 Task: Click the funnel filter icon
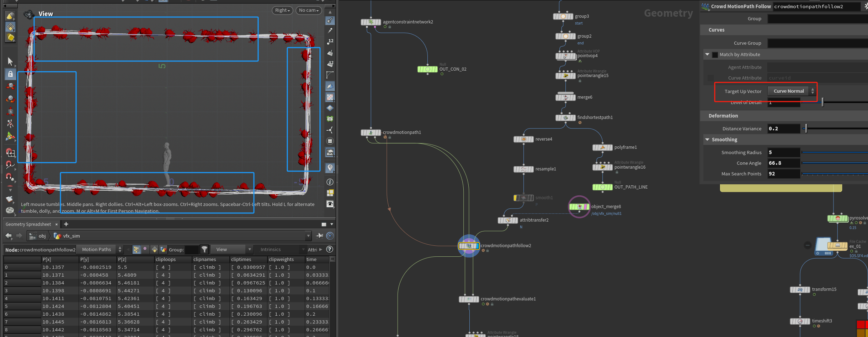204,250
